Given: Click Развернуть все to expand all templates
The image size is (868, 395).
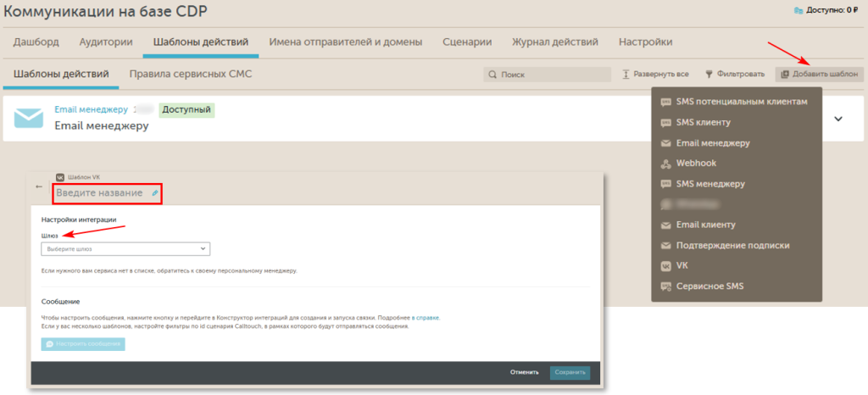Looking at the screenshot, I should tap(659, 75).
